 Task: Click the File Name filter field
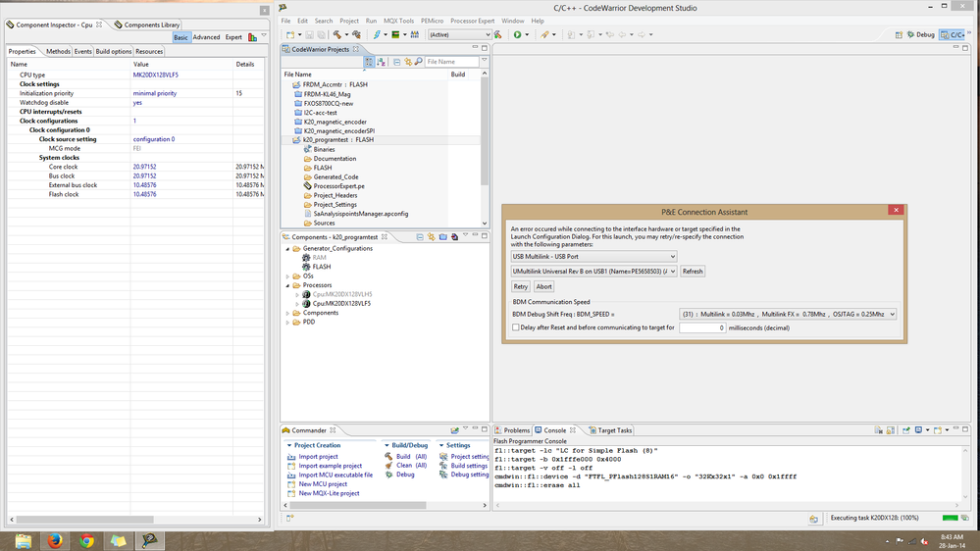[451, 62]
